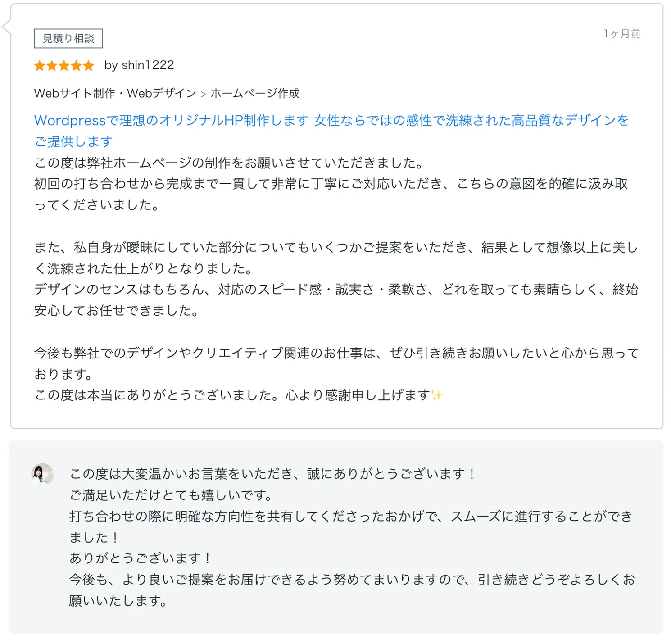Image resolution: width=671 pixels, height=644 pixels.
Task: Click the seller's profile avatar in the reply
Action: pos(43,474)
